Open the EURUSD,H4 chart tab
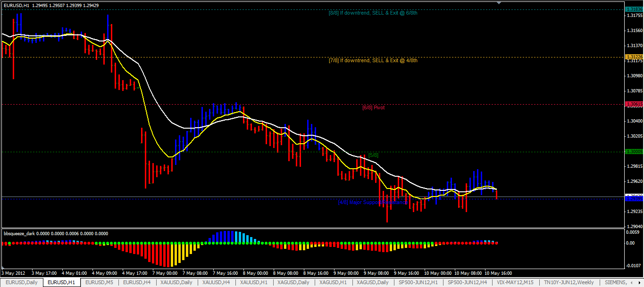 pyautogui.click(x=137, y=282)
